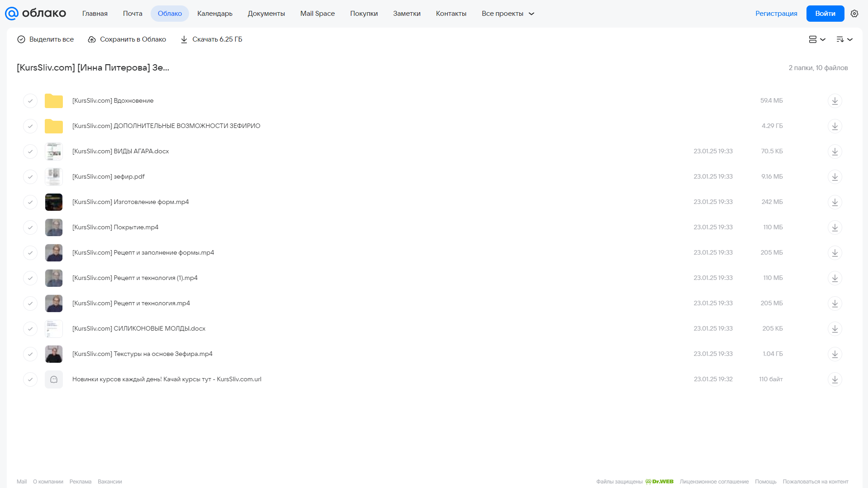The height and width of the screenshot is (488, 868).
Task: Tick the checkbox for ВИДЫ АГАРА.docx
Action: [x=30, y=152]
